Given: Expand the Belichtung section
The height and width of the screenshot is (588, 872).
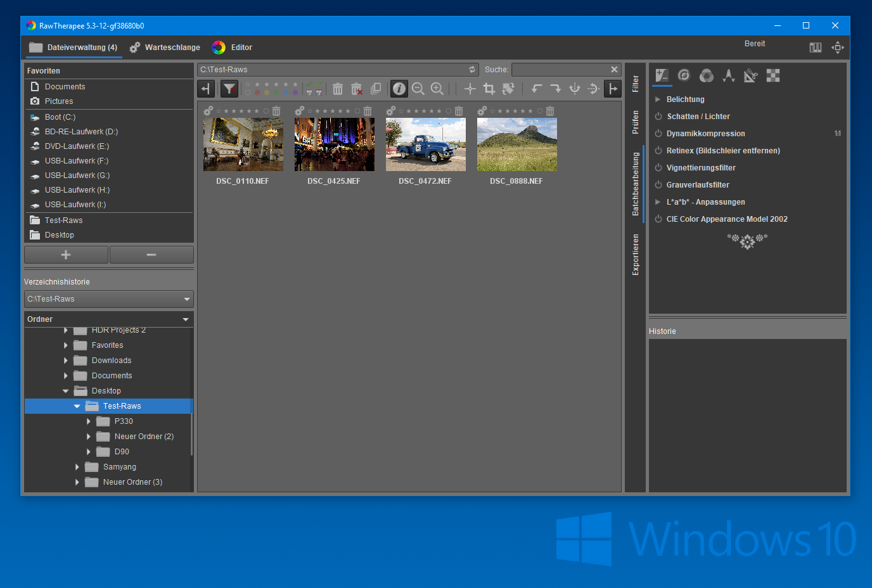Looking at the screenshot, I should (x=658, y=99).
